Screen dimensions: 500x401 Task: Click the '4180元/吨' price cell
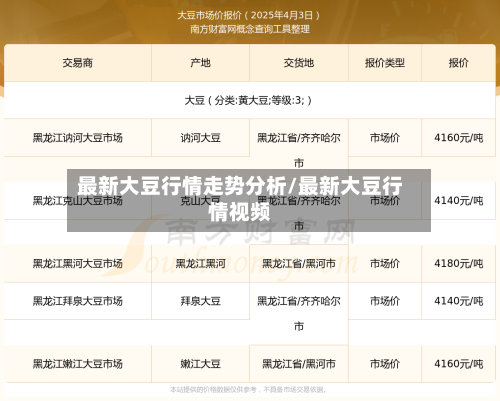pos(458,264)
